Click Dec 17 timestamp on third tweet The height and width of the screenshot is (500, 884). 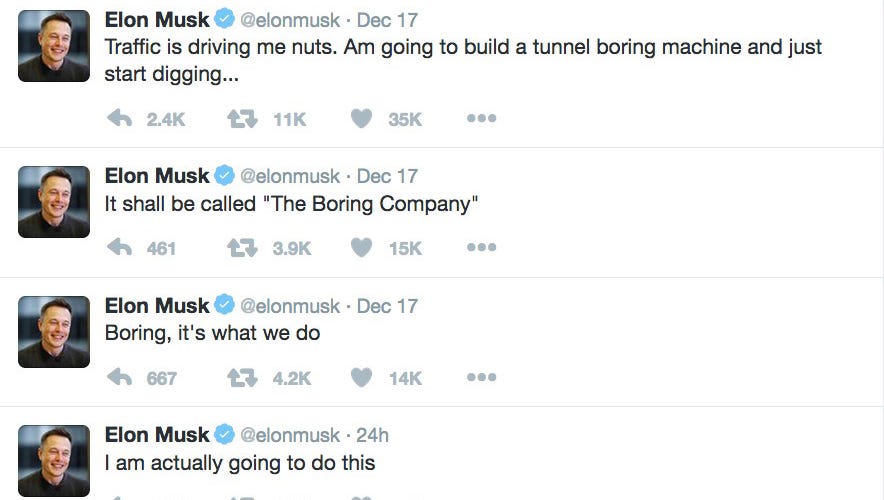point(387,306)
